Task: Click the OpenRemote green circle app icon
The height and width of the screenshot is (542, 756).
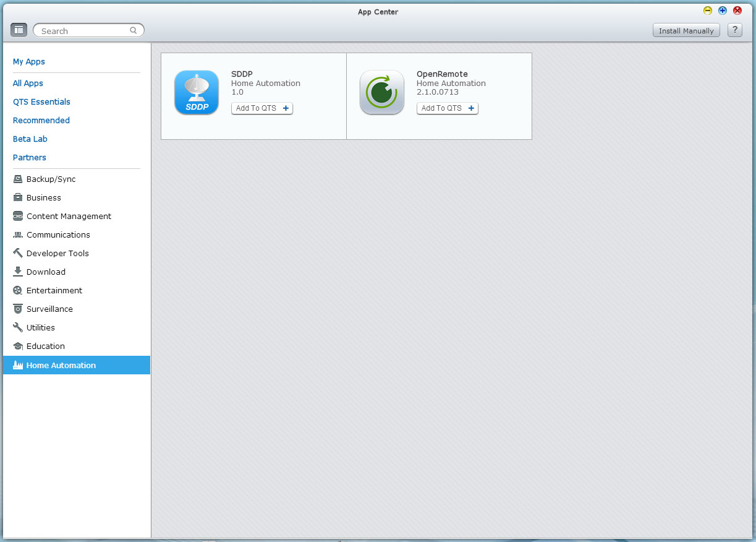Action: pyautogui.click(x=382, y=92)
